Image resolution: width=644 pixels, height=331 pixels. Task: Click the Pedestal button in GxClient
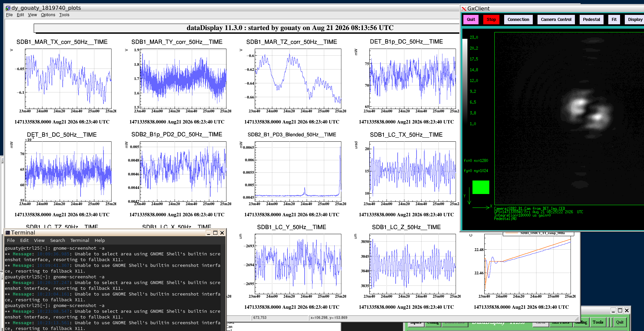pyautogui.click(x=591, y=20)
